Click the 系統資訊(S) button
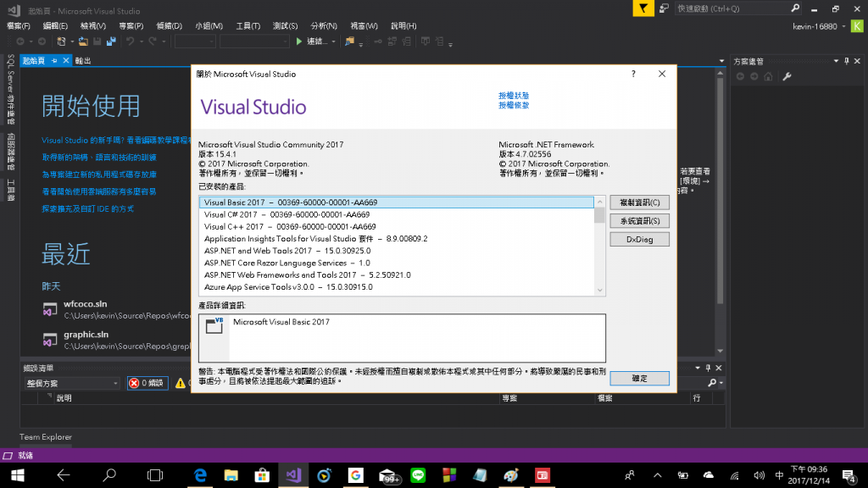This screenshot has width=868, height=488. 639,221
